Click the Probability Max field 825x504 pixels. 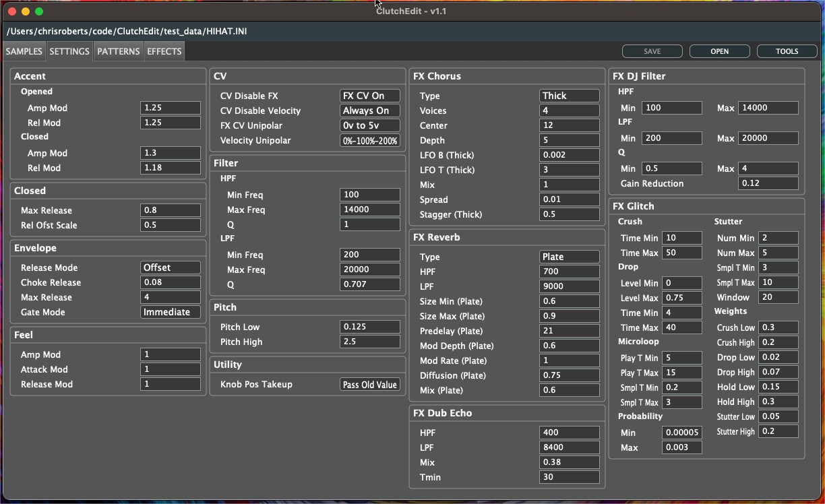coord(682,447)
